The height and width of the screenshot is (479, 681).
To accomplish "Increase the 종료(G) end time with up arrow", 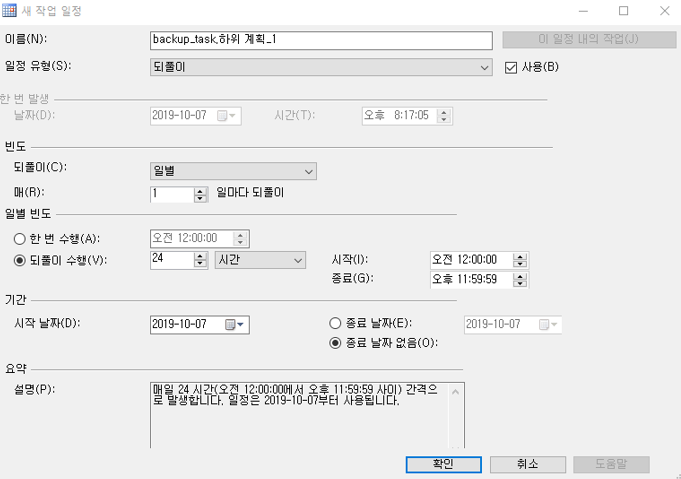I will pos(519,276).
